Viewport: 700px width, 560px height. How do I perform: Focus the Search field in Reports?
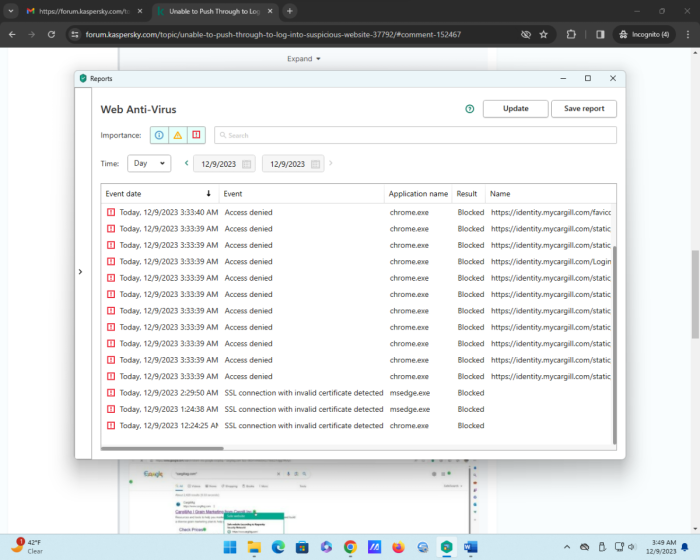[x=415, y=135]
